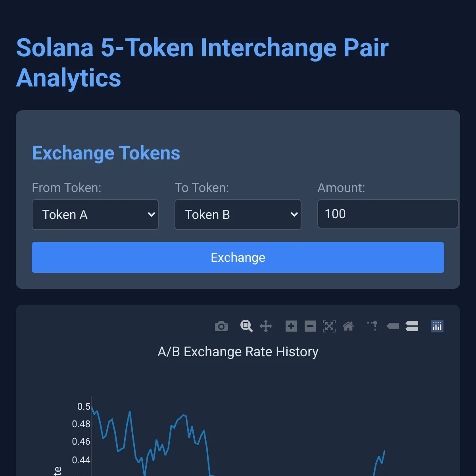Click the Zoom in plus icon
Screen dimensions: 476x476
291,326
